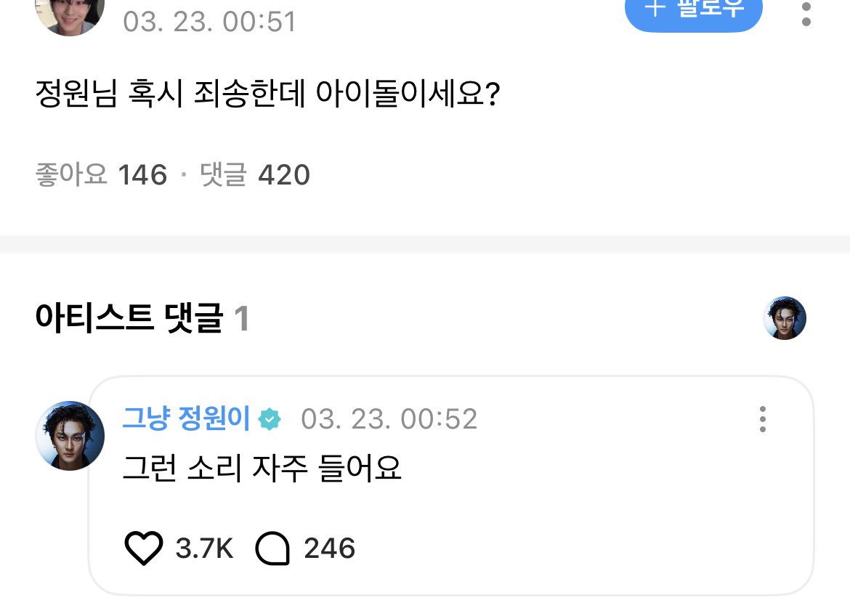Open the post author's profile picture
This screenshot has width=850, height=616.
[x=70, y=13]
